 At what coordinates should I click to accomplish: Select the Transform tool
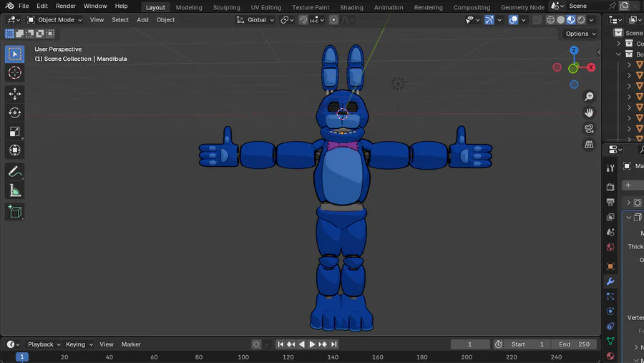(15, 150)
